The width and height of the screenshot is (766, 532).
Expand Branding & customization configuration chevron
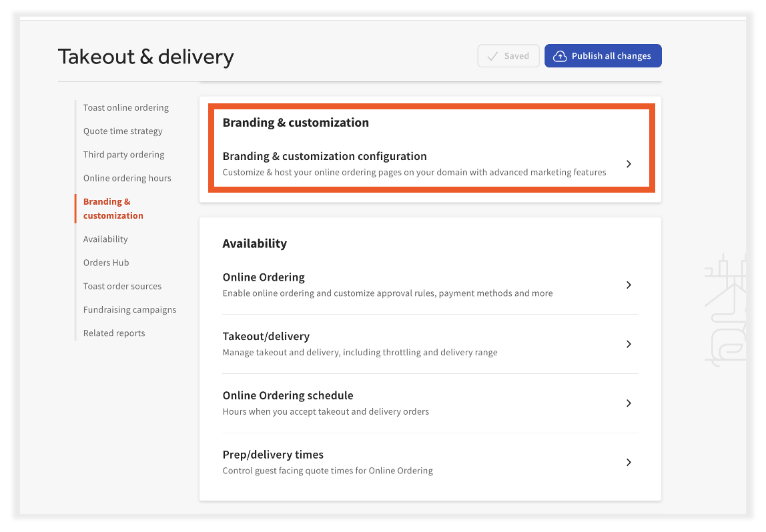tap(628, 163)
